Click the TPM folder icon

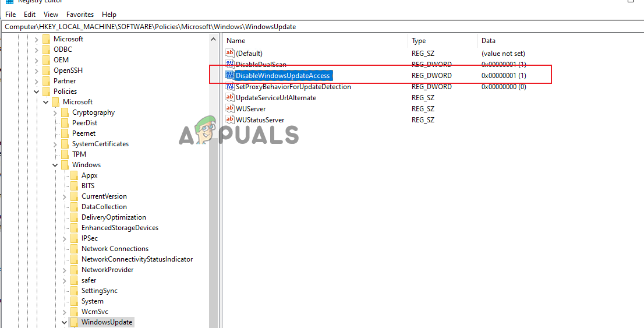pyautogui.click(x=65, y=154)
